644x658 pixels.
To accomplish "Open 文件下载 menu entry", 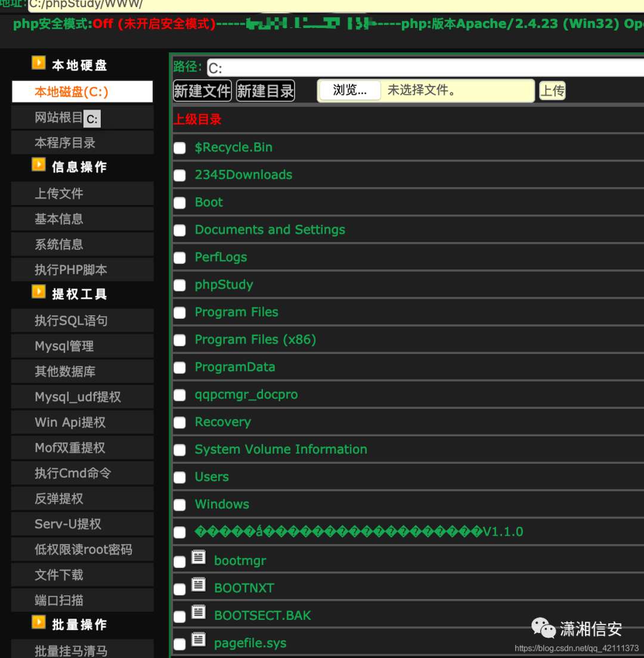I will 82,575.
